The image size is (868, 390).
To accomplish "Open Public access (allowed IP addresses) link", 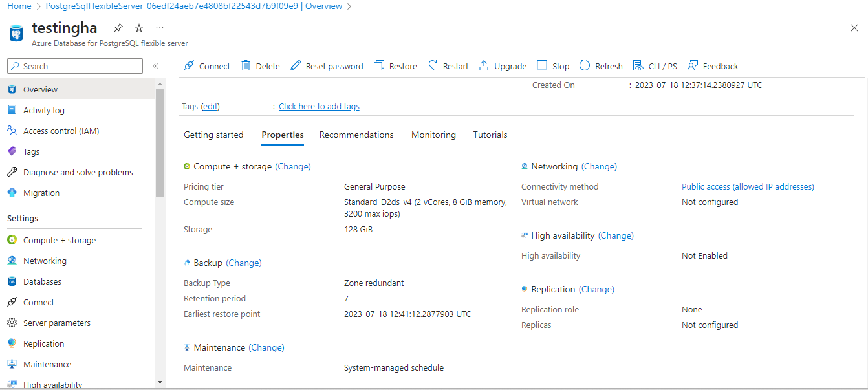I will 748,186.
